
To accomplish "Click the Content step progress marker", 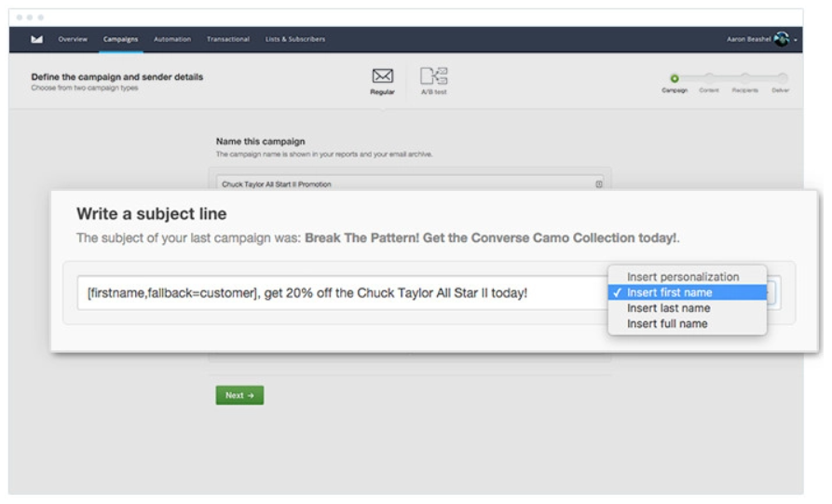I will (x=709, y=78).
